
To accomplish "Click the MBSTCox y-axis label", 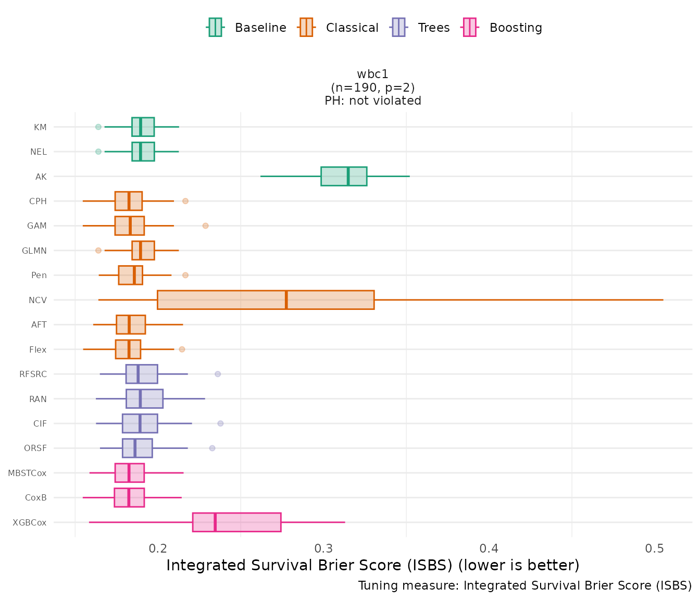I will click(x=27, y=473).
